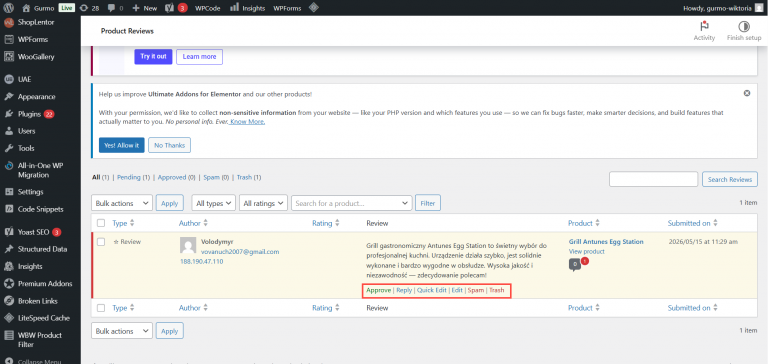Screen dimensions: 768x364
Task: Open the bottom Bulk actions dropdown
Action: 122,331
